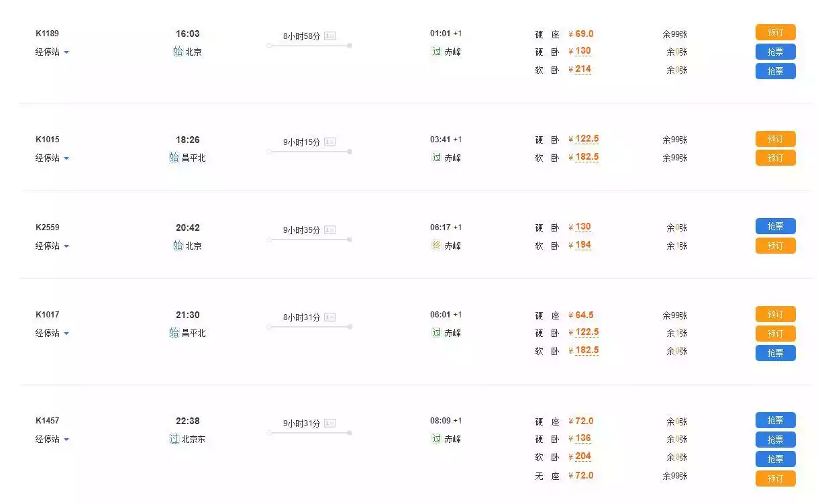The width and height of the screenshot is (818, 504).
Task: Select train number K1017
Action: pyautogui.click(x=47, y=315)
